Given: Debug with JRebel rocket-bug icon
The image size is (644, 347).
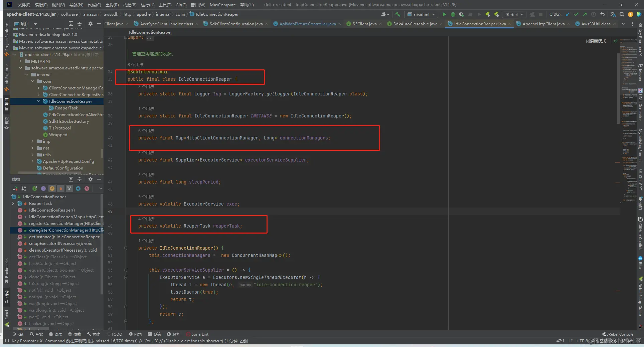Looking at the screenshot, I should [x=496, y=14].
